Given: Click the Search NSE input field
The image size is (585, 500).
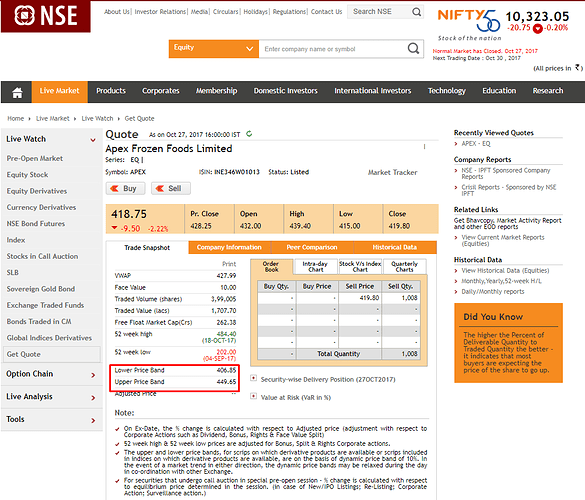Looking at the screenshot, I should [x=379, y=12].
